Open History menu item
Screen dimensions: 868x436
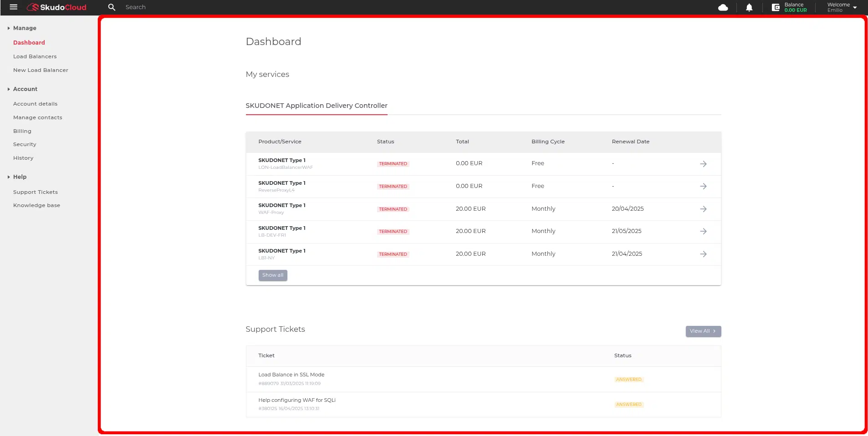tap(23, 158)
